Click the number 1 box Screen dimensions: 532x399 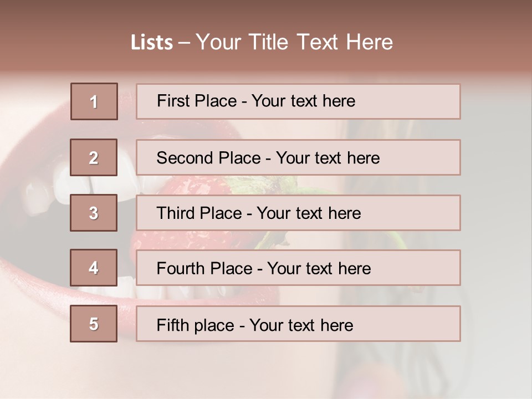[94, 101]
